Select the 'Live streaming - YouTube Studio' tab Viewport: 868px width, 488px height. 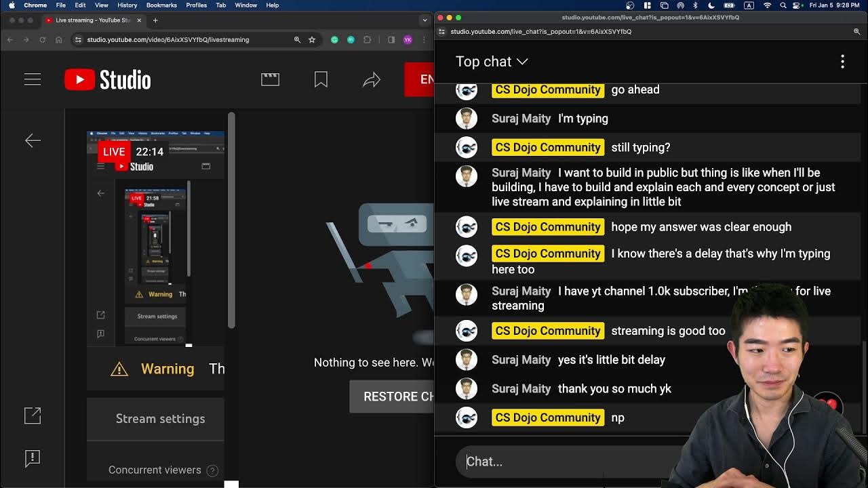click(94, 20)
